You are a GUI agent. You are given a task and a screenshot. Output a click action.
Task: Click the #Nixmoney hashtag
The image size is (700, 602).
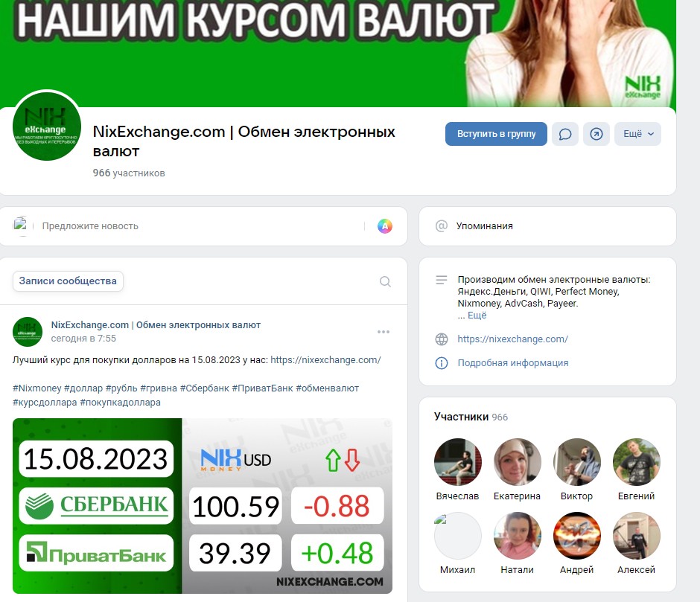click(x=36, y=388)
